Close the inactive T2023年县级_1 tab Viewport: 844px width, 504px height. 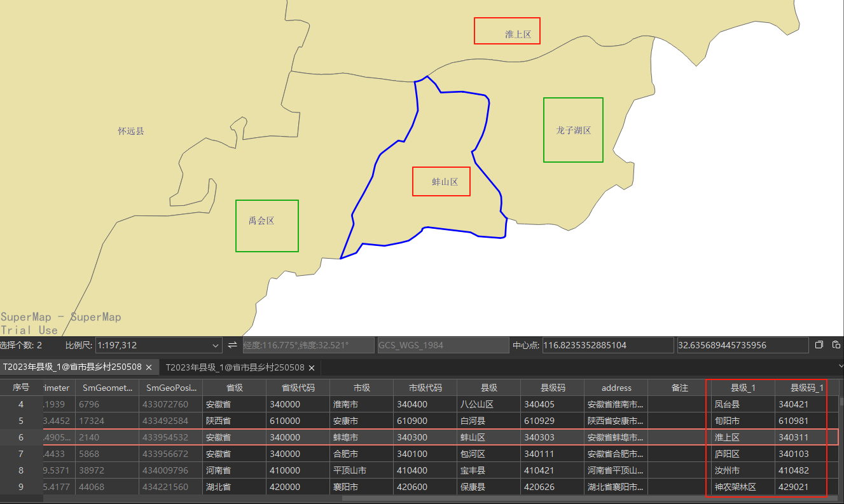pos(312,367)
